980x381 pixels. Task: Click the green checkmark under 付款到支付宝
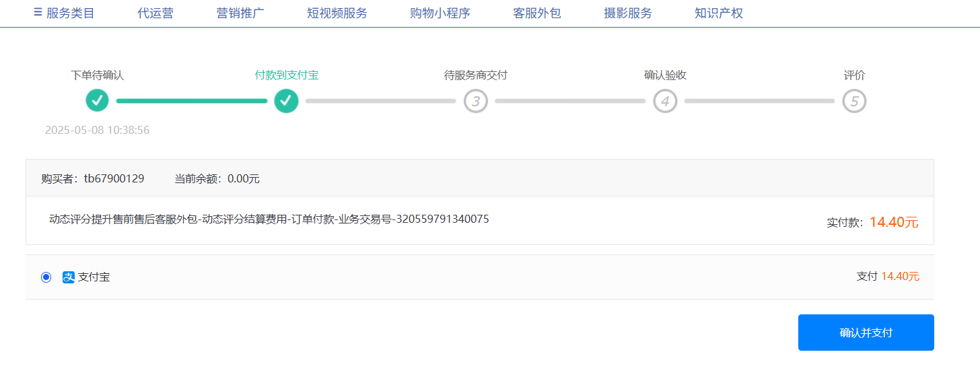pyautogui.click(x=286, y=101)
